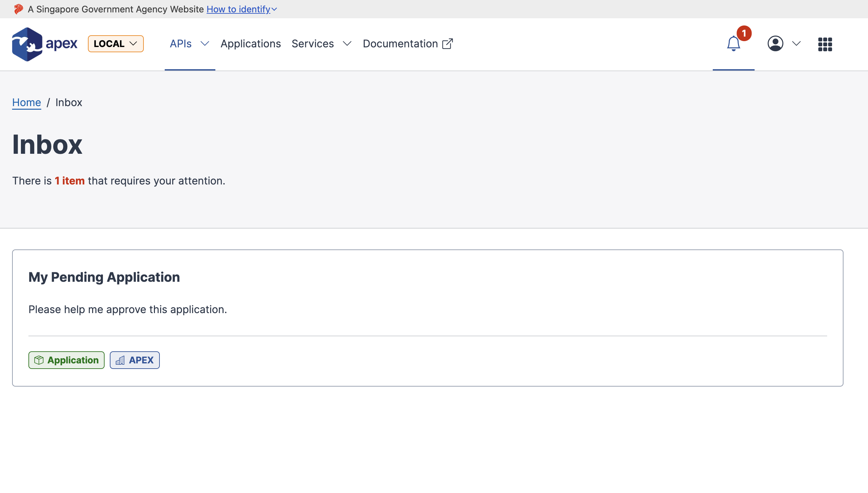This screenshot has width=868, height=493.
Task: Click the APEX tag button
Action: pos(135,360)
